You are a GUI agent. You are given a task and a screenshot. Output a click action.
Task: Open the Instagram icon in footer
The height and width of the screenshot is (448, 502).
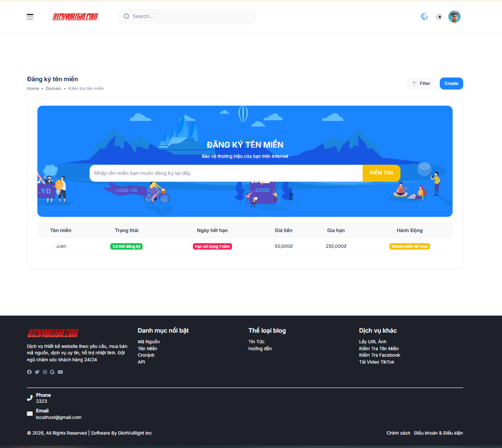tap(45, 372)
